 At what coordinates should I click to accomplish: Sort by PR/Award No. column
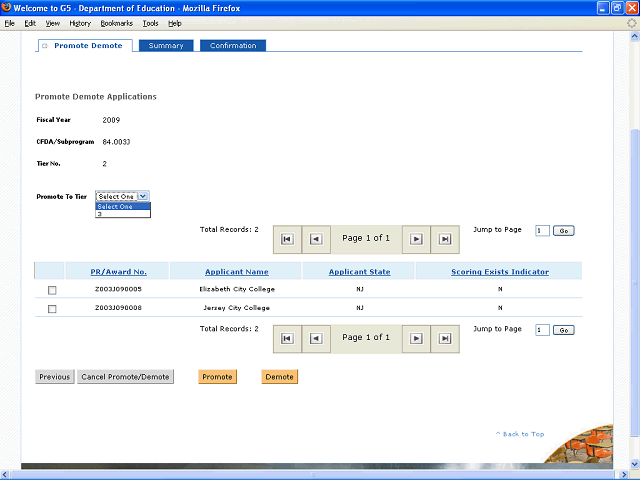coord(118,272)
